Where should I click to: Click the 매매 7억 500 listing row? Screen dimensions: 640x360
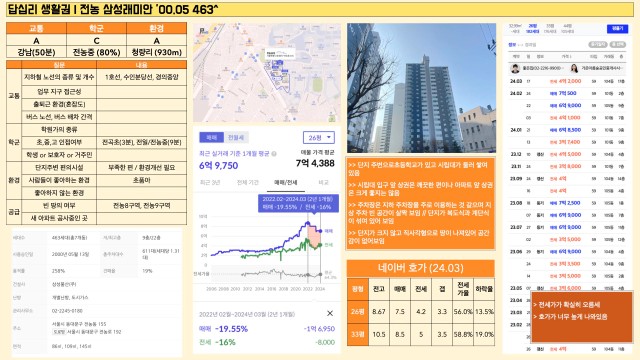568,93
